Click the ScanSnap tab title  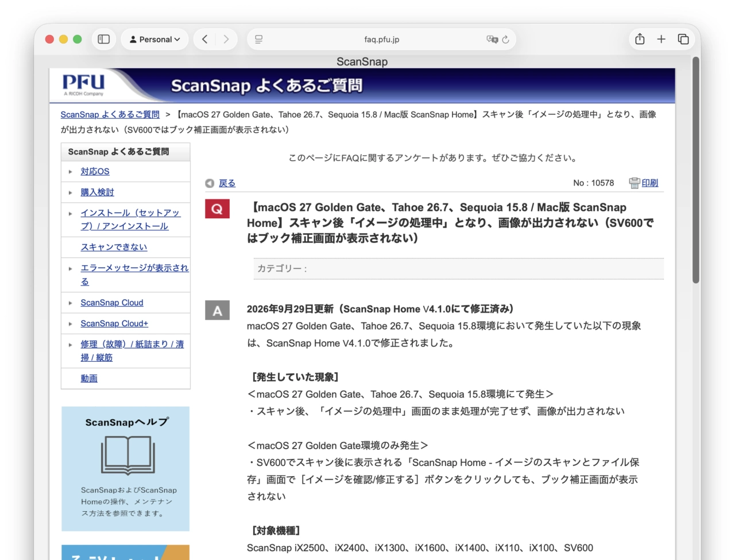(x=362, y=61)
